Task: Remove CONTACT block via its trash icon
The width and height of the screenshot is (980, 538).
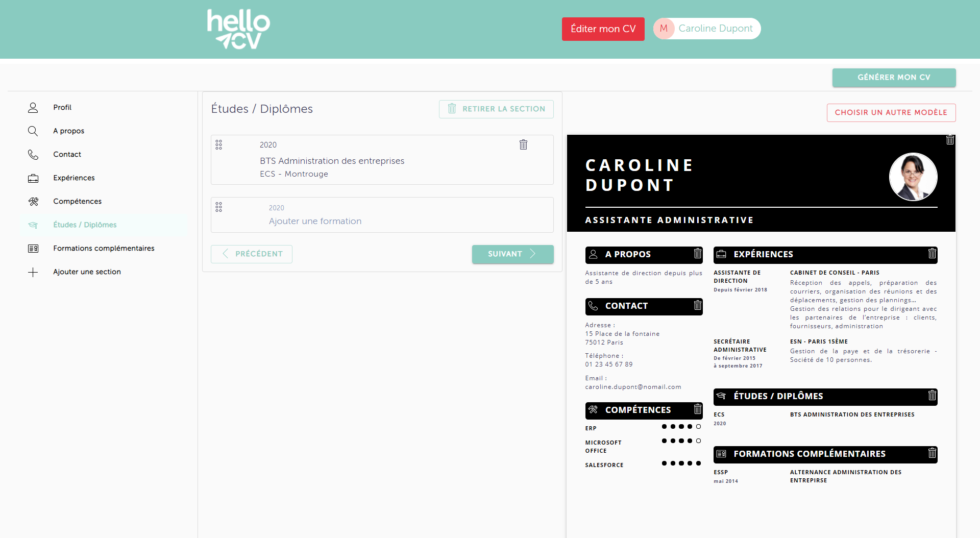Action: [698, 305]
